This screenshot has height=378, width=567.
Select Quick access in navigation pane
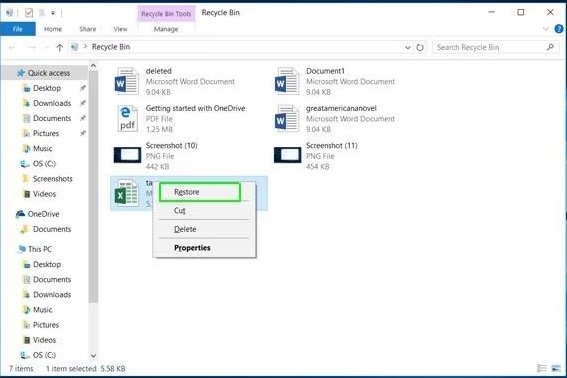49,73
